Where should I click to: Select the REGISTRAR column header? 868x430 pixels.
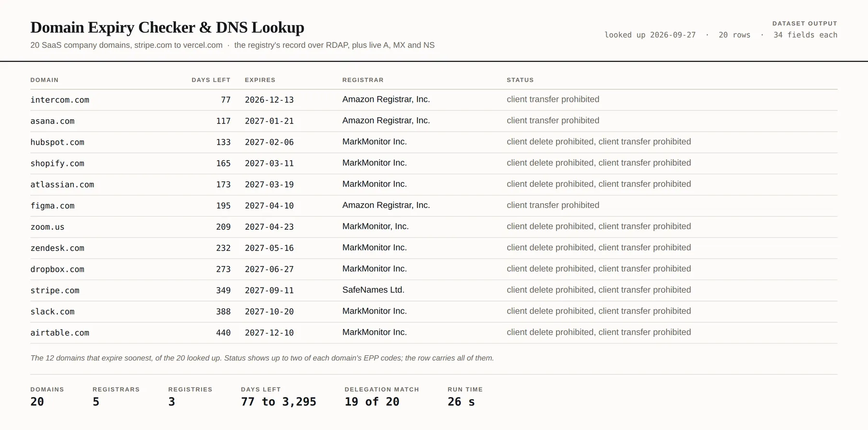click(x=363, y=80)
